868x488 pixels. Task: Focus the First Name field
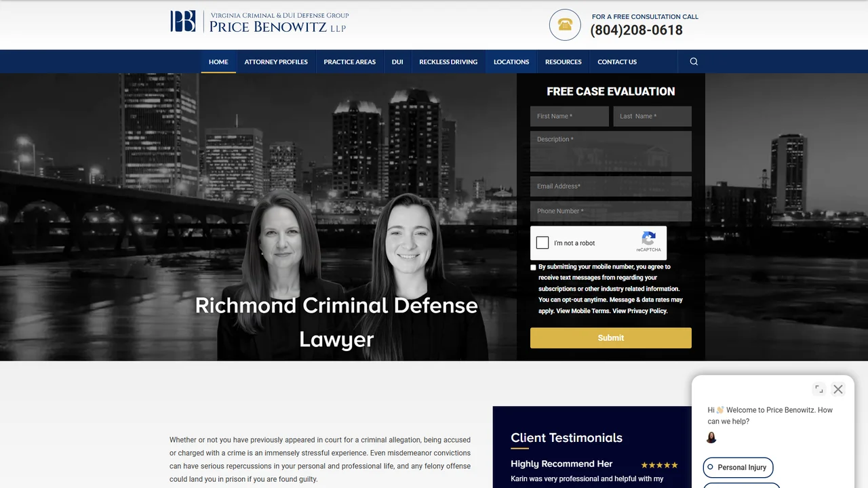click(570, 117)
